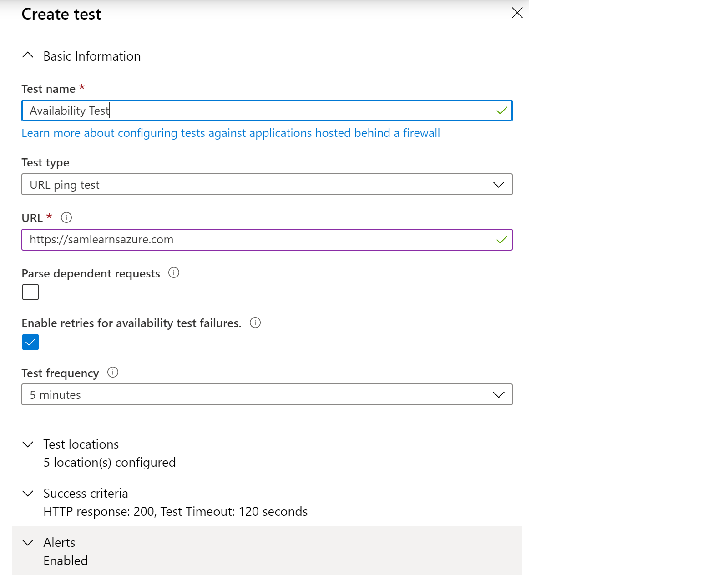Click the 'Create test' heading
The height and width of the screenshot is (580, 728).
coord(61,14)
